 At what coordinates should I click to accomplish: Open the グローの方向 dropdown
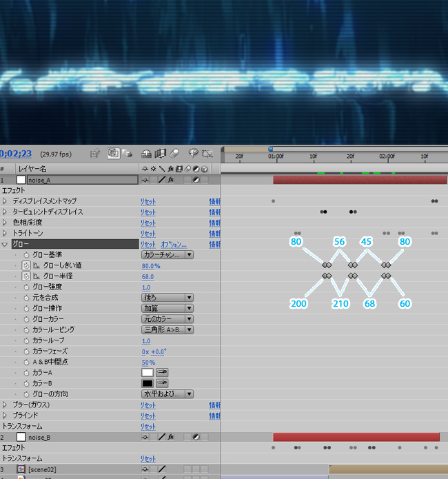coord(167,394)
